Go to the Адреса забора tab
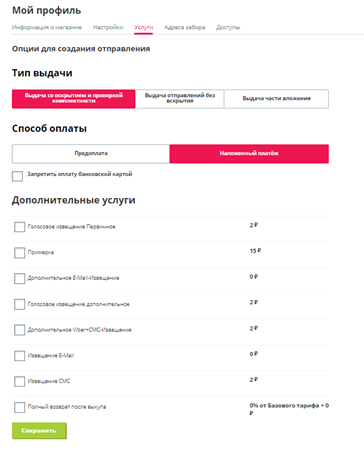 184,27
